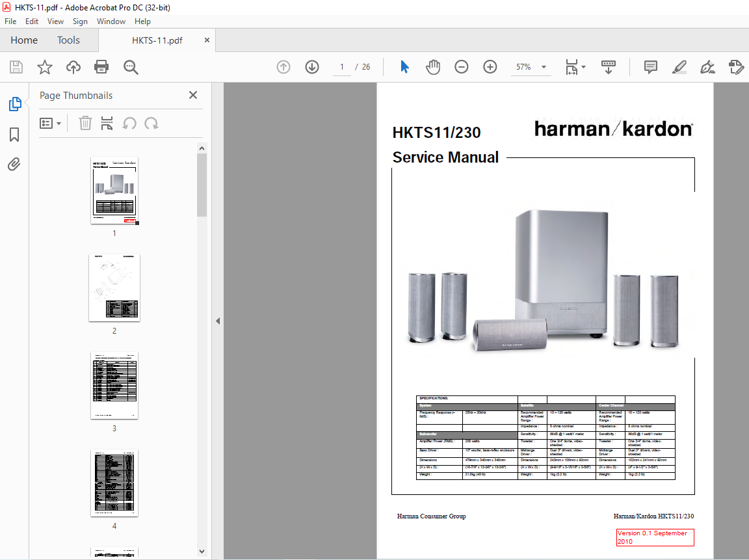Open the Attachments paperclip panel
749x560 pixels.
pyautogui.click(x=14, y=165)
